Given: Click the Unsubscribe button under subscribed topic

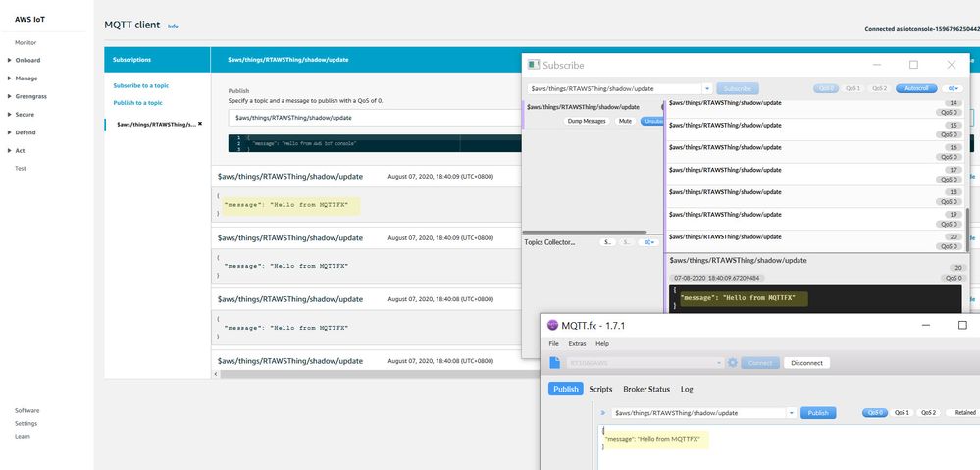Looking at the screenshot, I should point(650,121).
